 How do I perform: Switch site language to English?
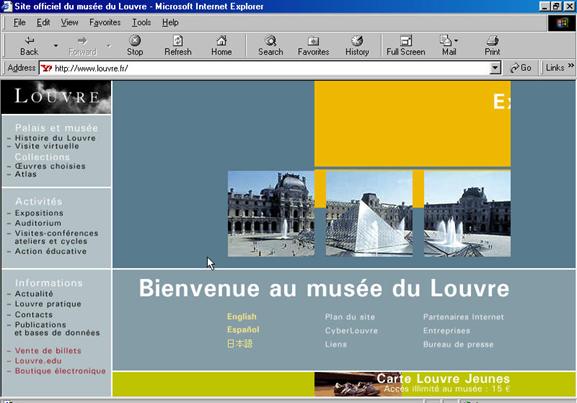click(x=241, y=317)
